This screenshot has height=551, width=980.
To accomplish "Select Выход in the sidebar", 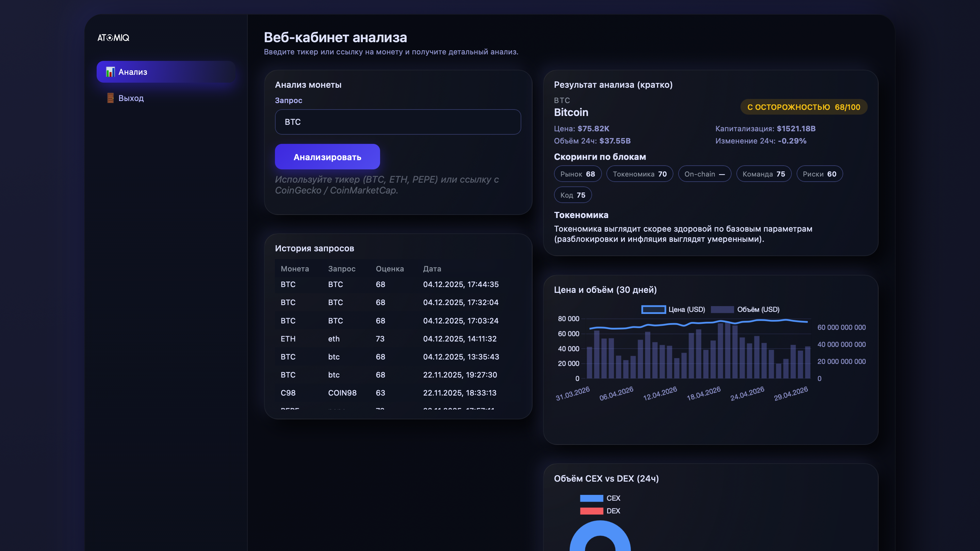I will coord(166,98).
